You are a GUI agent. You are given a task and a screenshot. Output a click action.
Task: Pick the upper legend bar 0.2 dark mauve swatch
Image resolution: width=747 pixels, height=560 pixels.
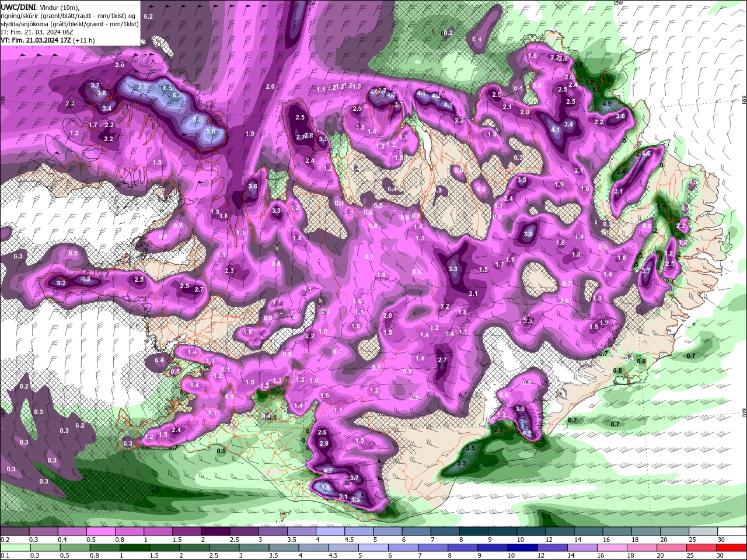pos(15,531)
